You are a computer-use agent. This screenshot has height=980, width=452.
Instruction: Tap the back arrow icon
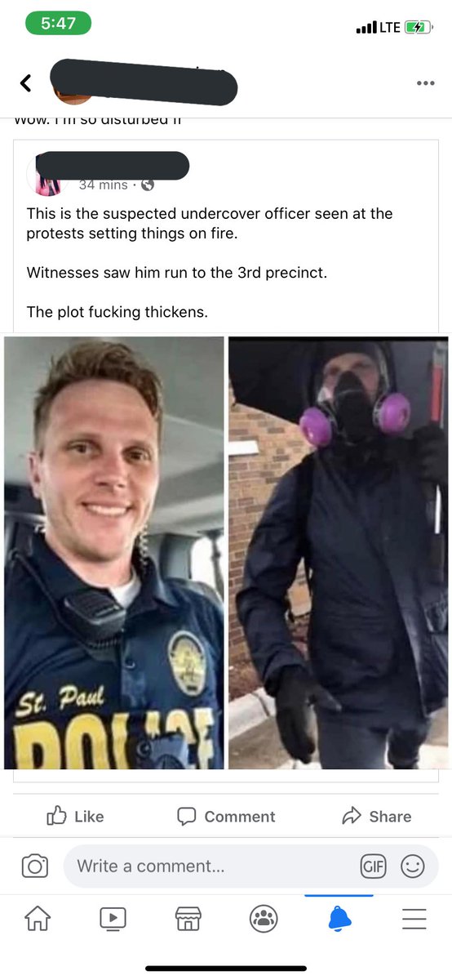(x=25, y=82)
